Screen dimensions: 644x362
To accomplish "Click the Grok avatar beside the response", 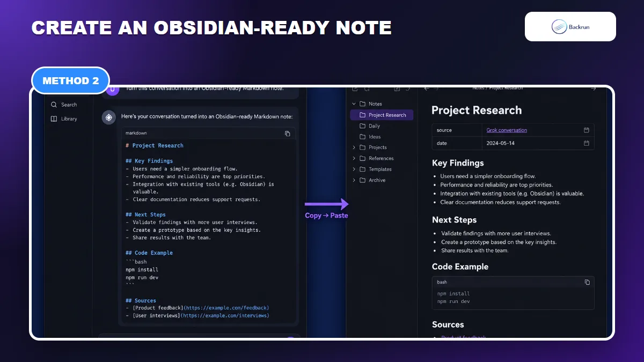I will [x=109, y=117].
